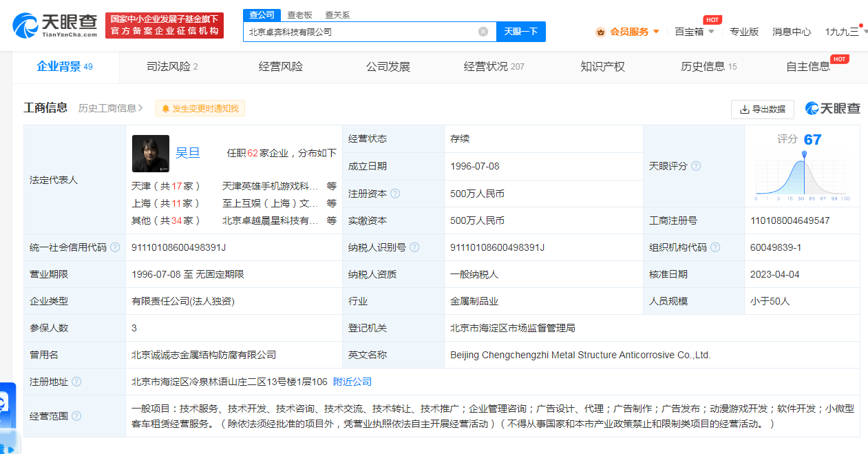The width and height of the screenshot is (868, 454).
Task: Open the 专业版 link in the header
Action: click(x=744, y=32)
